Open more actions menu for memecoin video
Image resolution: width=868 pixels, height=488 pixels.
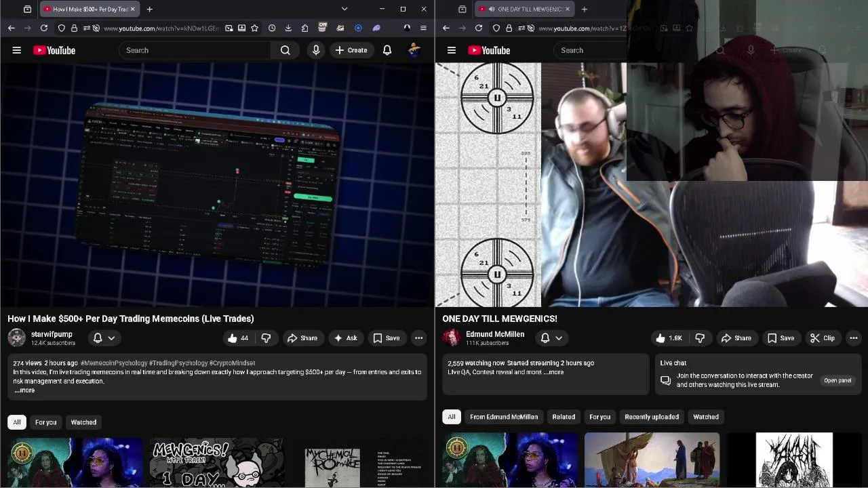coord(418,338)
